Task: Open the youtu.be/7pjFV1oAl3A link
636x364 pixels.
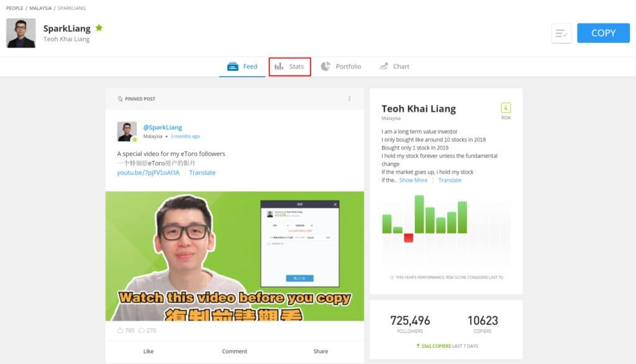Action: click(148, 173)
